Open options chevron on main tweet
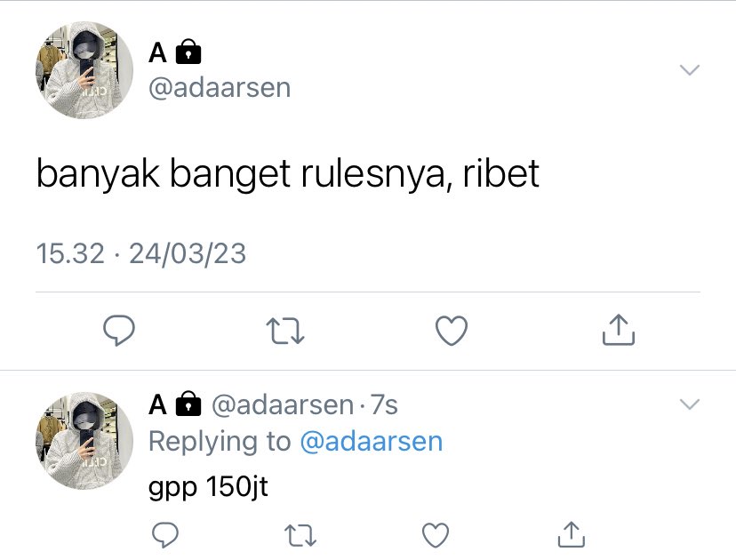Image resolution: width=736 pixels, height=560 pixels. [690, 70]
